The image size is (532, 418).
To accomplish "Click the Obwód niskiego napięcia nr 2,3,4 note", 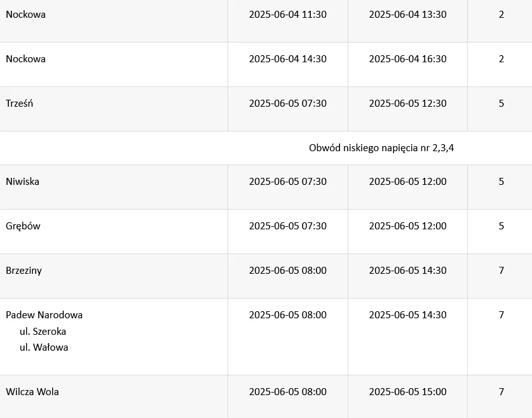I will coord(381,148).
